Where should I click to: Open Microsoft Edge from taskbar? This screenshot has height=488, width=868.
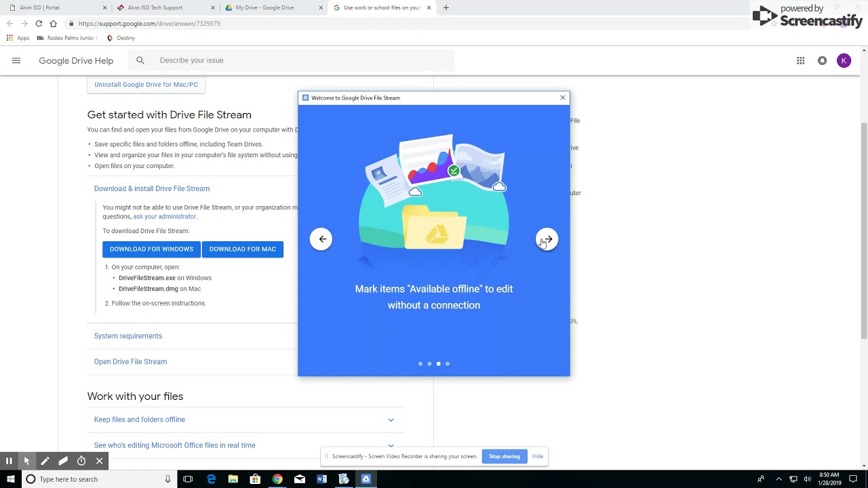point(211,479)
